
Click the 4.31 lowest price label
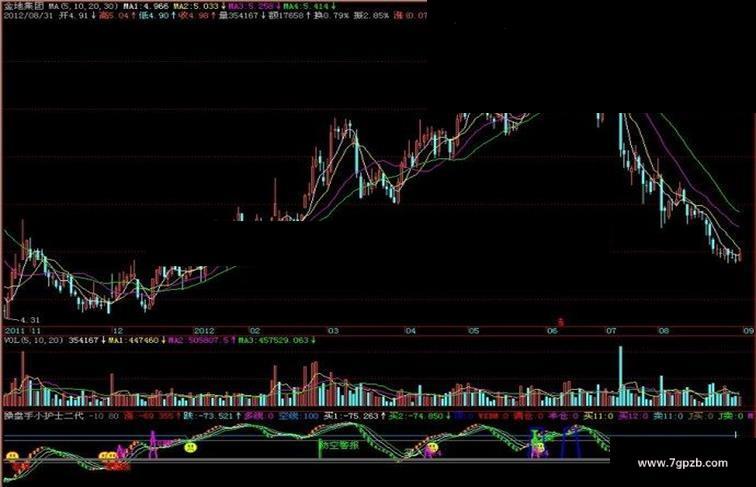pos(30,320)
